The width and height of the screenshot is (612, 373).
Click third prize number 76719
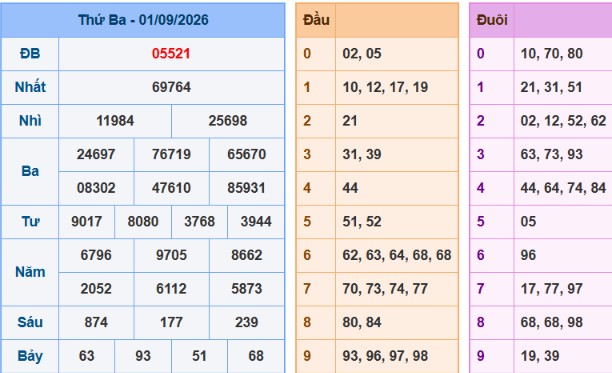click(x=171, y=154)
